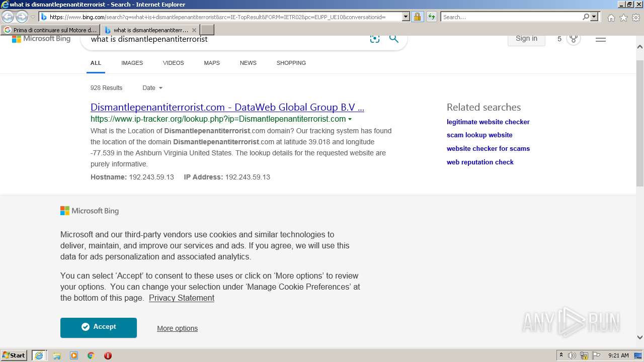This screenshot has width=644, height=362.
Task: Click the IE toolbar Search box
Action: click(511, 17)
